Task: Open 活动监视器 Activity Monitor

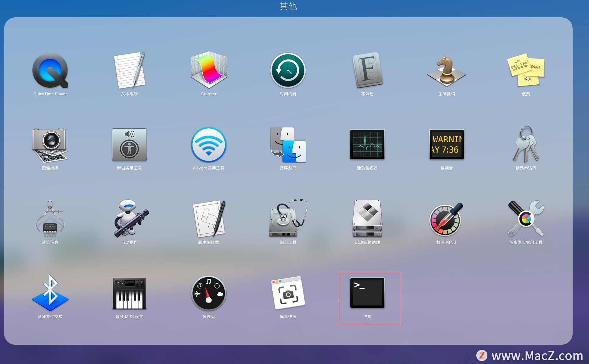Action: pyautogui.click(x=367, y=144)
